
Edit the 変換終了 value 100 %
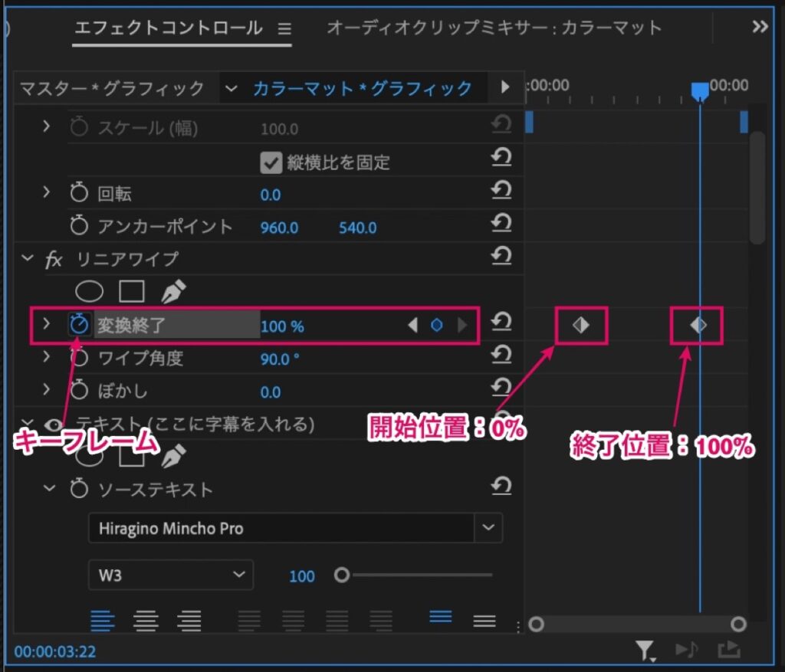pos(282,326)
